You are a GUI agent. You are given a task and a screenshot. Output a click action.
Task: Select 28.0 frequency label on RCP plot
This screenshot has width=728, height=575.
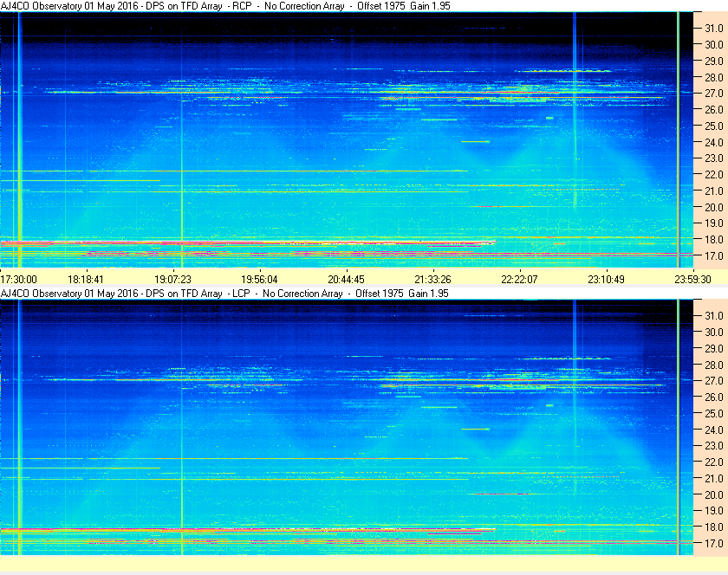click(x=714, y=77)
